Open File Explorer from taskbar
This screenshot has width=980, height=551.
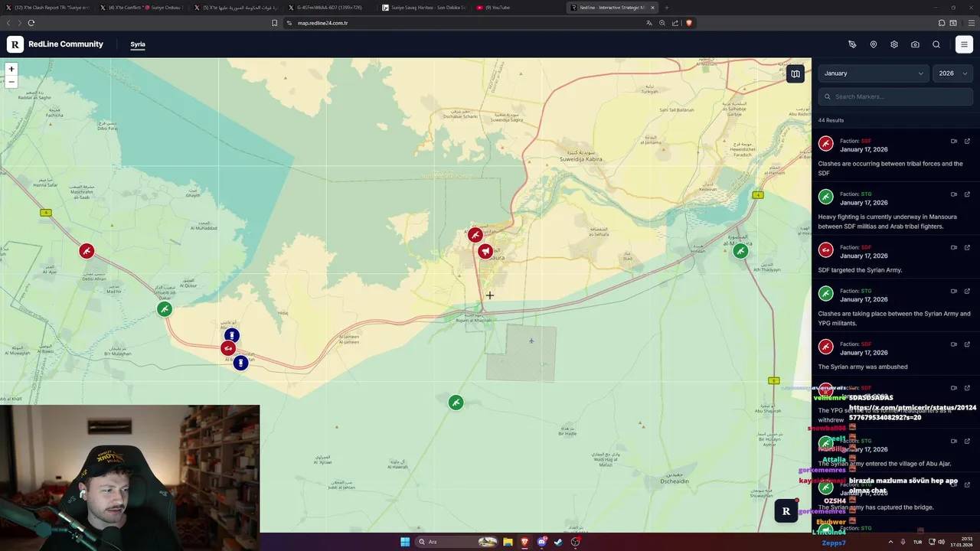pyautogui.click(x=507, y=542)
